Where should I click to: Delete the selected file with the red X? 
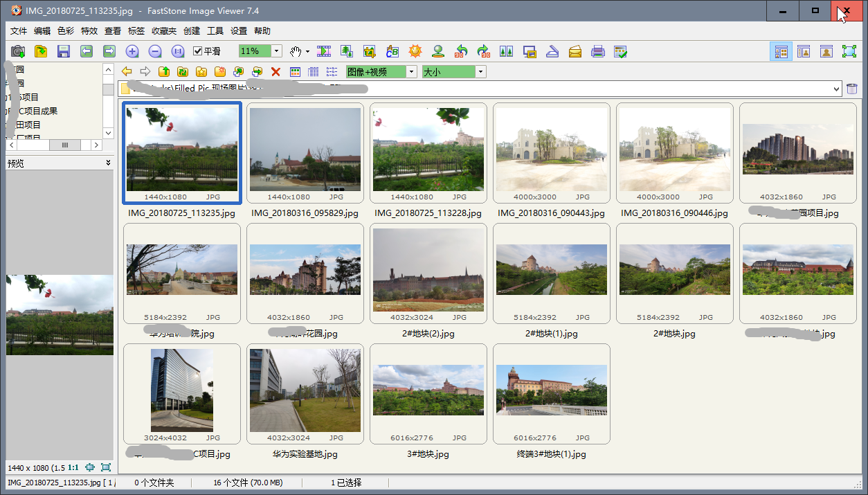tap(275, 71)
